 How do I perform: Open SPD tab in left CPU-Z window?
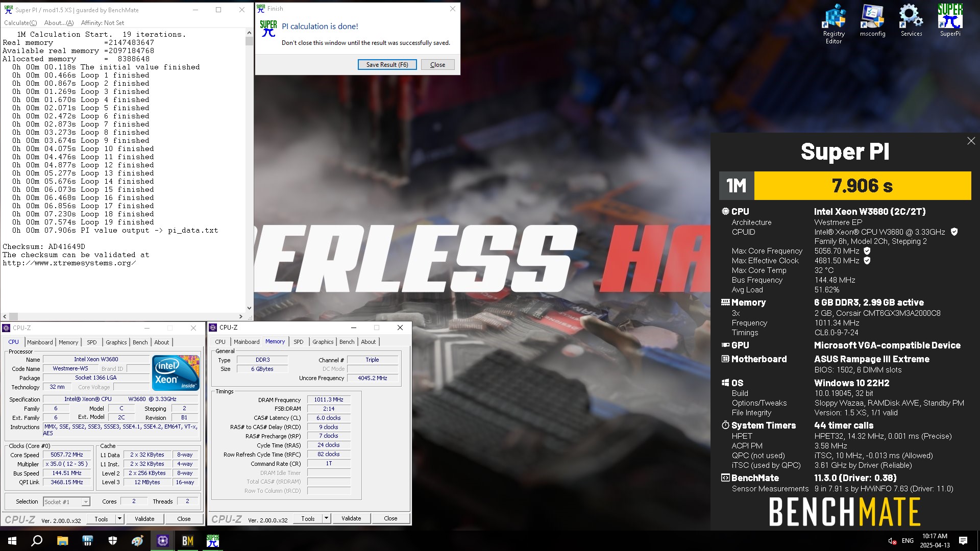point(91,342)
